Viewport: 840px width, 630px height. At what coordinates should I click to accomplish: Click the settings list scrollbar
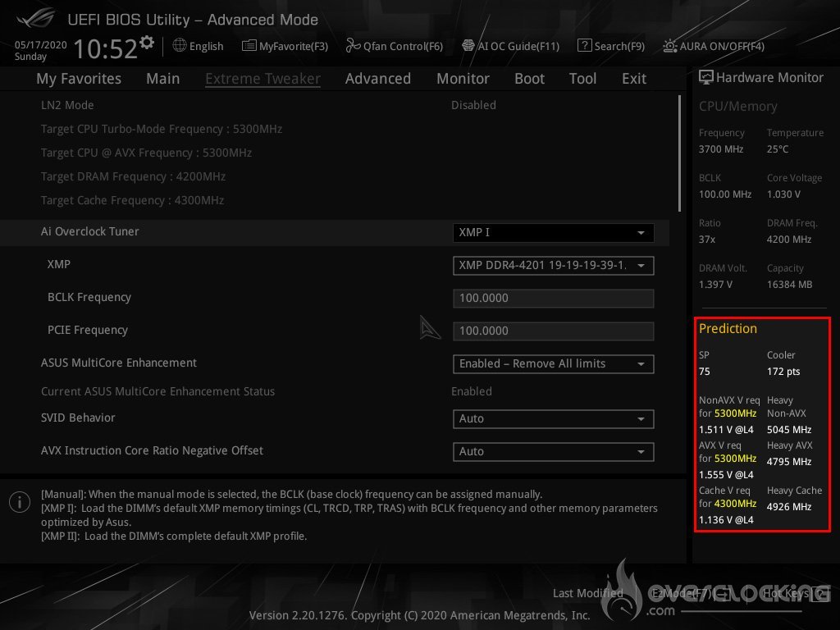pos(679,153)
